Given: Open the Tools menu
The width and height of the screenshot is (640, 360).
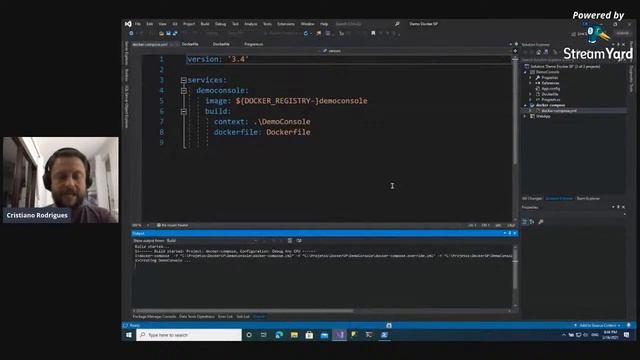Looking at the screenshot, I should tap(267, 24).
